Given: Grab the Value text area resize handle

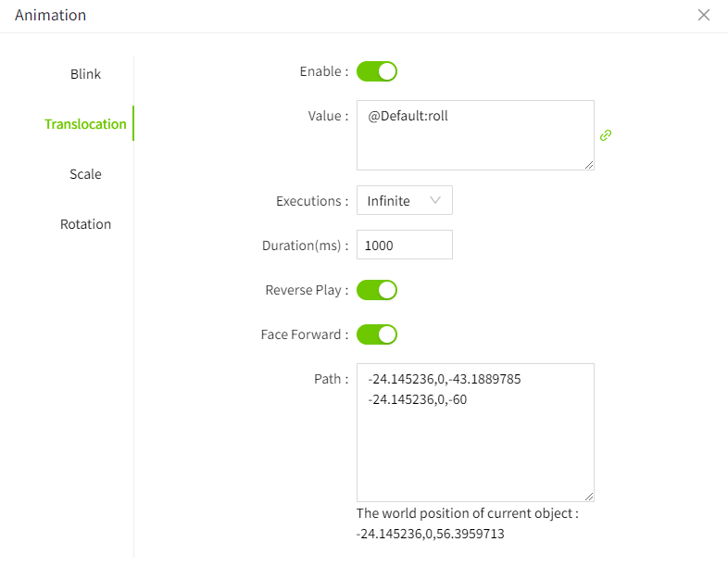Looking at the screenshot, I should [589, 165].
